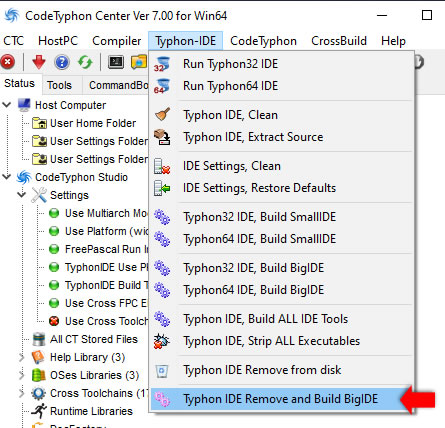
Task: Select Typhon IDE Remove and Build BigIDE
Action: pos(282,399)
